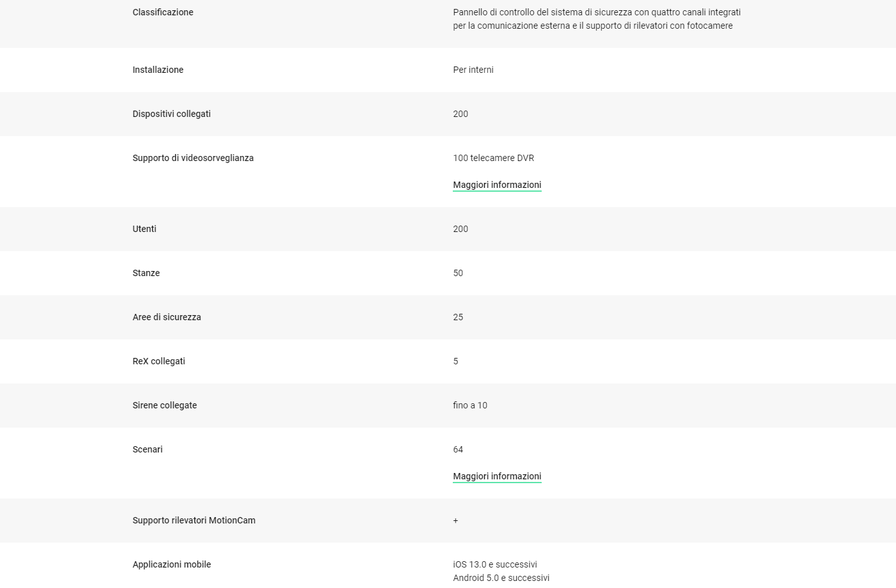Click the Applicazioni mobile label
This screenshot has height=588, width=896.
(172, 564)
